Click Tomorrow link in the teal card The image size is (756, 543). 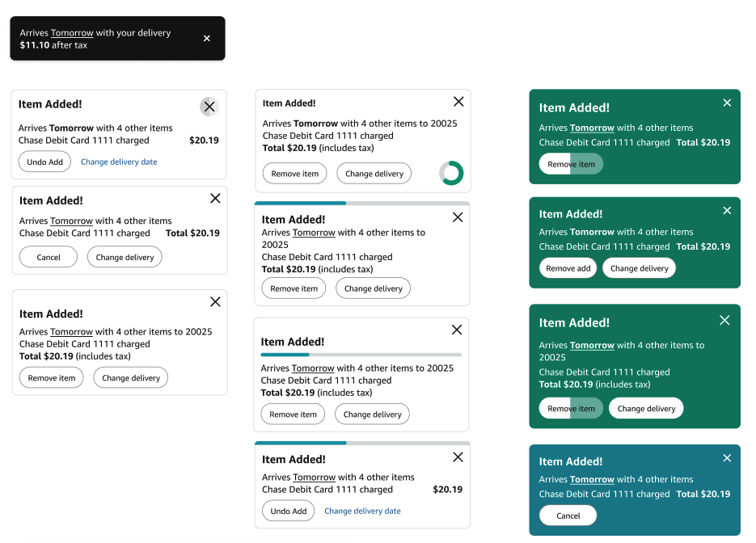tap(592, 479)
